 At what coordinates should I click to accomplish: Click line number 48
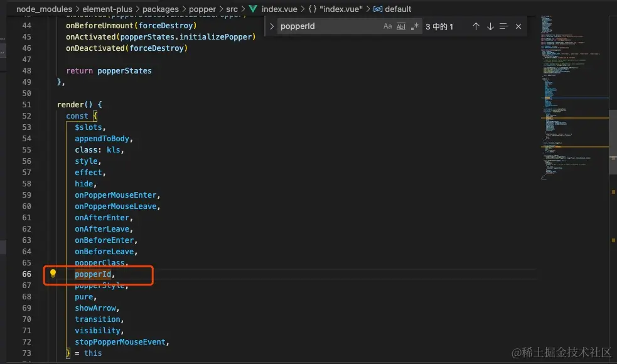(26, 71)
